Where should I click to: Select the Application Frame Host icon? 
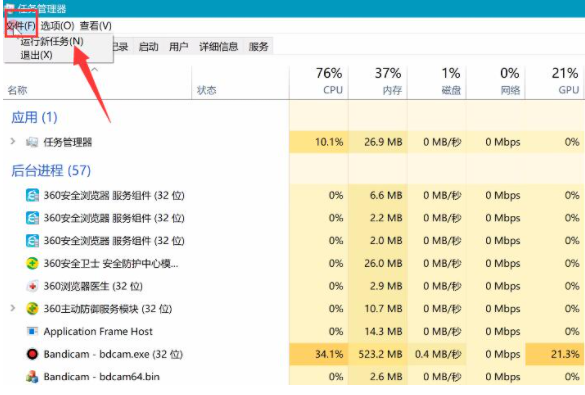point(32,331)
